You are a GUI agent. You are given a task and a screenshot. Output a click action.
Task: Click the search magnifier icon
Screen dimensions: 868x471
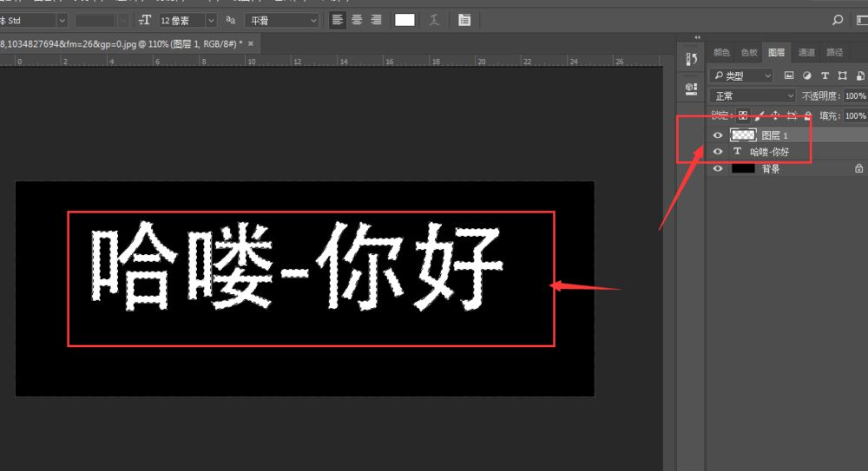(x=838, y=21)
